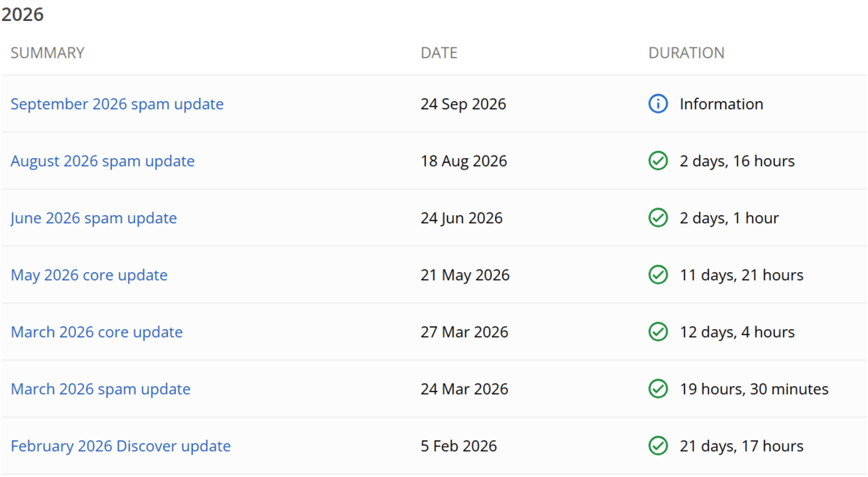Click the 11 days, 21 hours duration
The width and height of the screenshot is (868, 477).
742,275
